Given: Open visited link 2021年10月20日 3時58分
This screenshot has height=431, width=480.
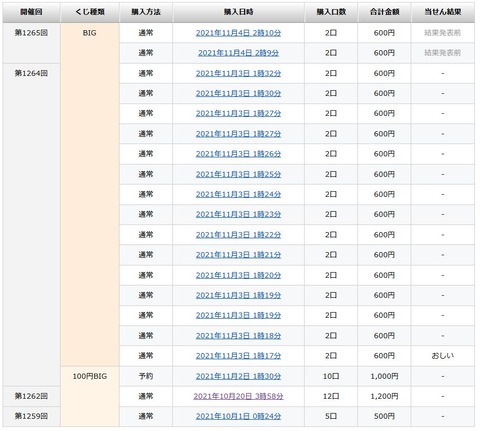Looking at the screenshot, I should tap(238, 396).
